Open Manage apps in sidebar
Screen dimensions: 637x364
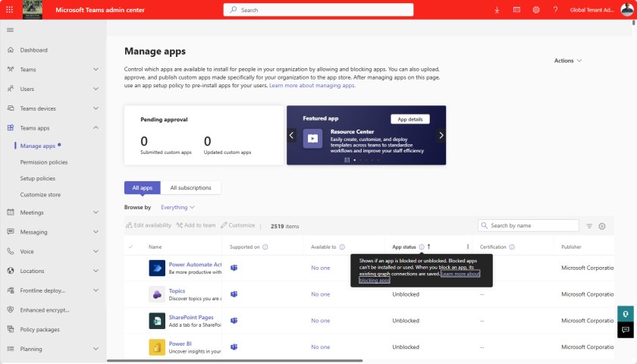[38, 146]
